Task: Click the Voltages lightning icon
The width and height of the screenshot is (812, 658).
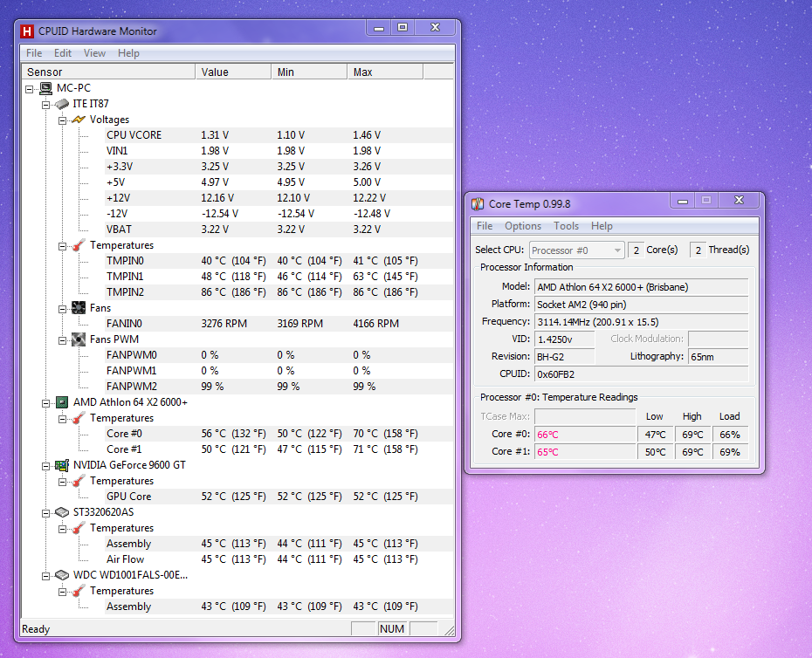Action: (79, 120)
